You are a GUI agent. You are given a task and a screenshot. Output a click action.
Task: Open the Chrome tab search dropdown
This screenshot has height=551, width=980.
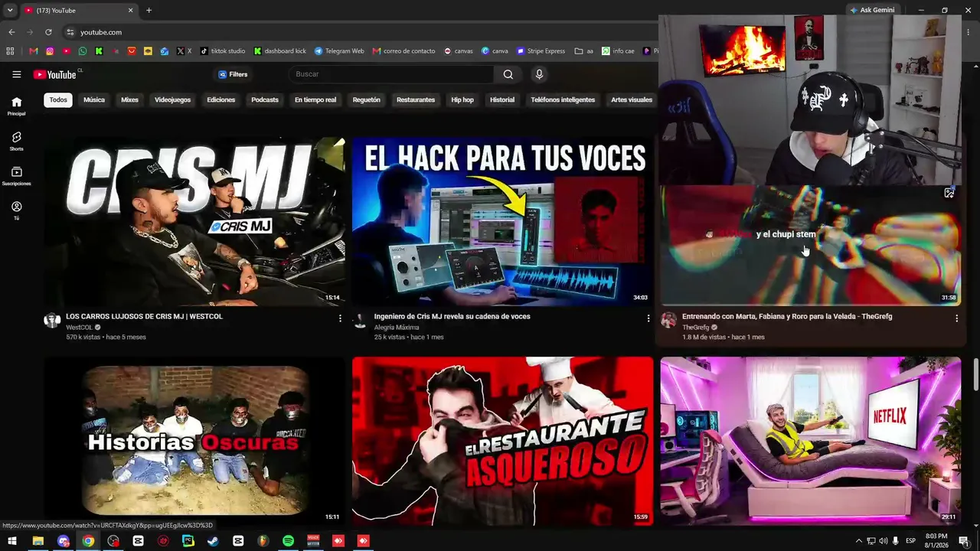[x=10, y=11]
